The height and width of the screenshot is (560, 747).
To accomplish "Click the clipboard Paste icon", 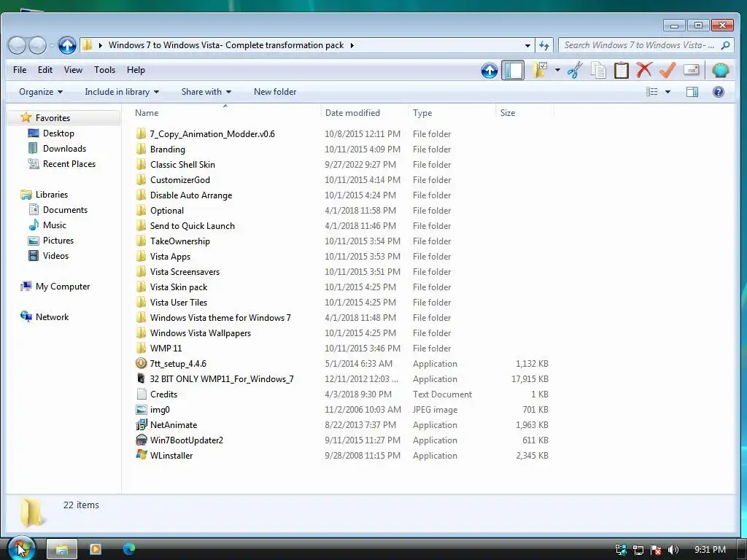I will [x=622, y=71].
